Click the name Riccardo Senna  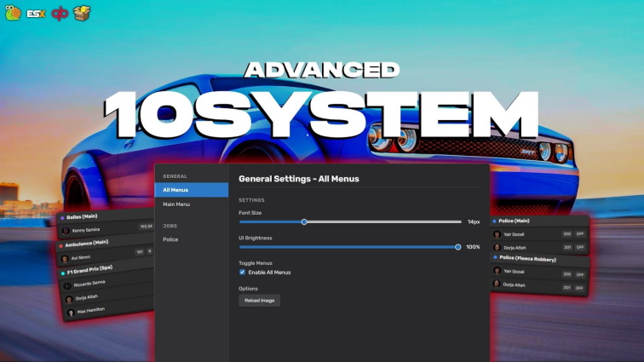[x=89, y=284]
